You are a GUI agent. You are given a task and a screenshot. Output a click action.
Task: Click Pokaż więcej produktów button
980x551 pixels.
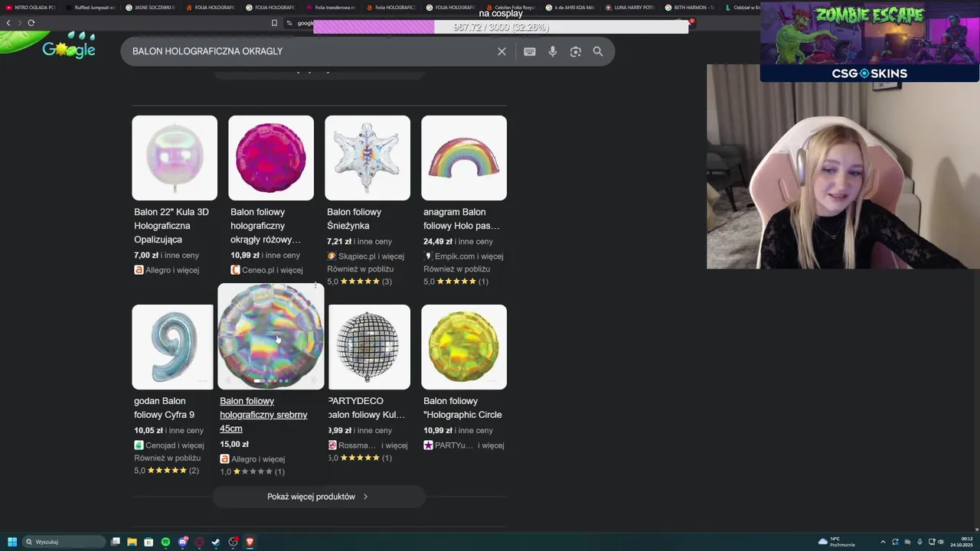pyautogui.click(x=318, y=497)
